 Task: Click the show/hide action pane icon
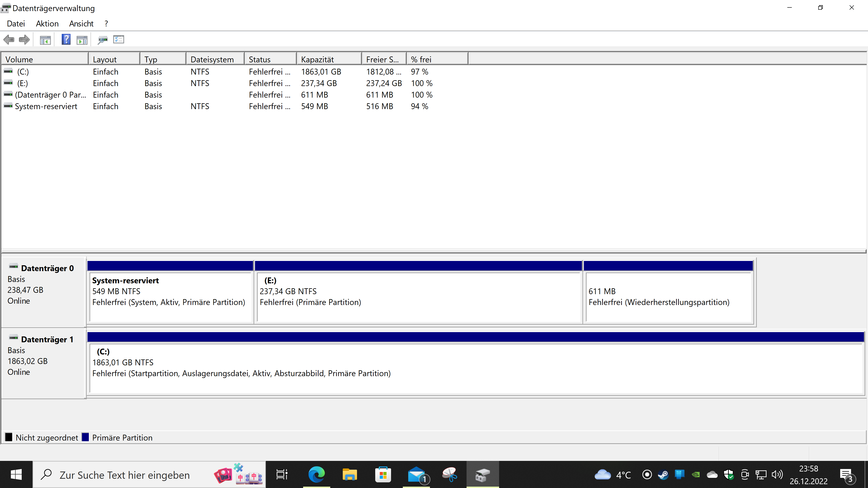(82, 40)
